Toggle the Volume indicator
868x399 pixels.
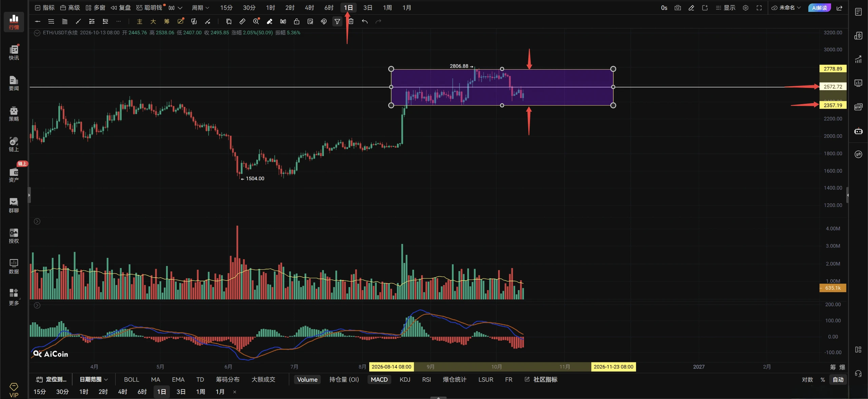point(307,379)
